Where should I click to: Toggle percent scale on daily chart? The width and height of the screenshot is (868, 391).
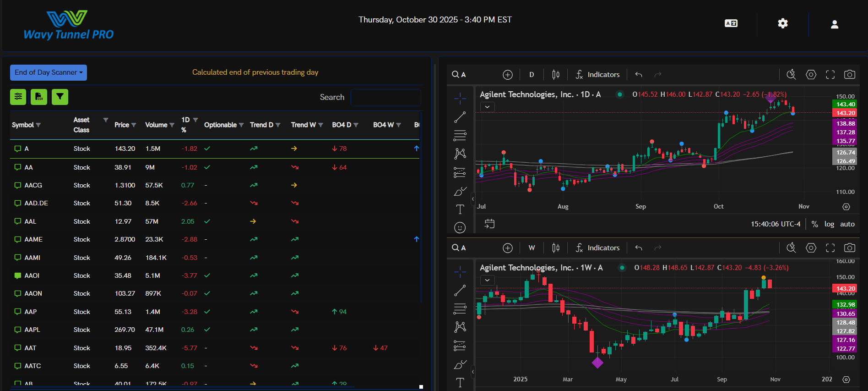coord(814,224)
